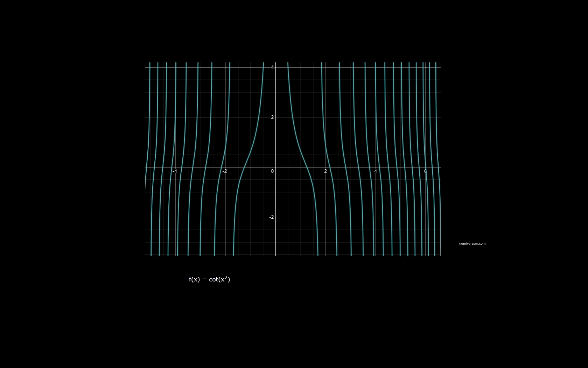Viewport: 588px width, 368px height.
Task: Click the 4 label on the vertical axis
Action: coord(272,67)
